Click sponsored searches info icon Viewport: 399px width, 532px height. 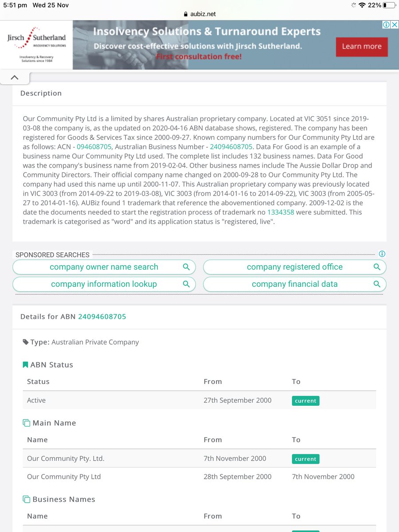point(382,254)
